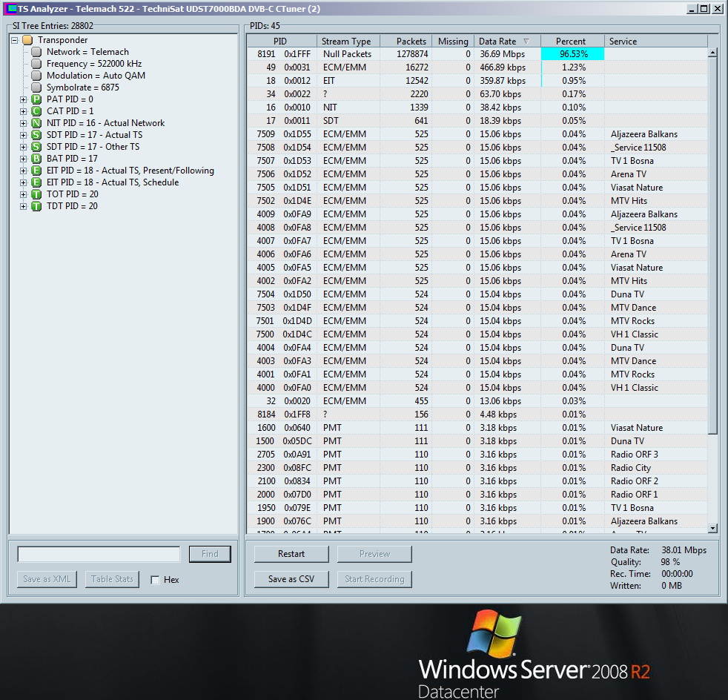Click the Modulation item icon

click(x=36, y=76)
